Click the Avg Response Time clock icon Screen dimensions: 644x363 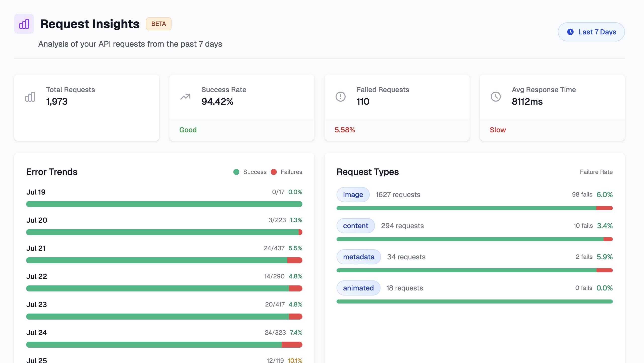click(496, 97)
